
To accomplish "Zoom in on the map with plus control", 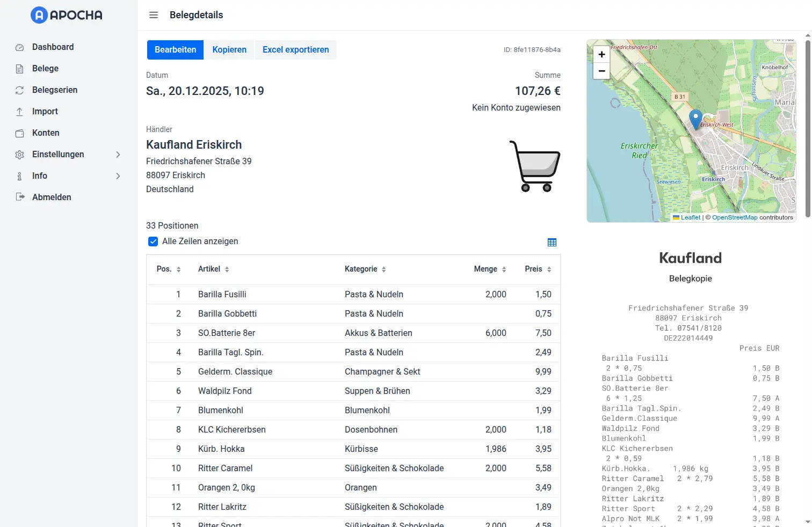I will click(601, 54).
